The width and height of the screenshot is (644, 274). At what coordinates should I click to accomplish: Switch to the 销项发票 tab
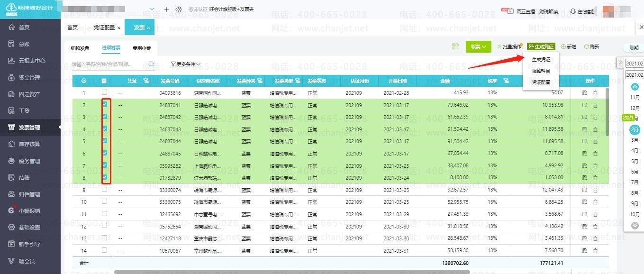tap(80, 48)
